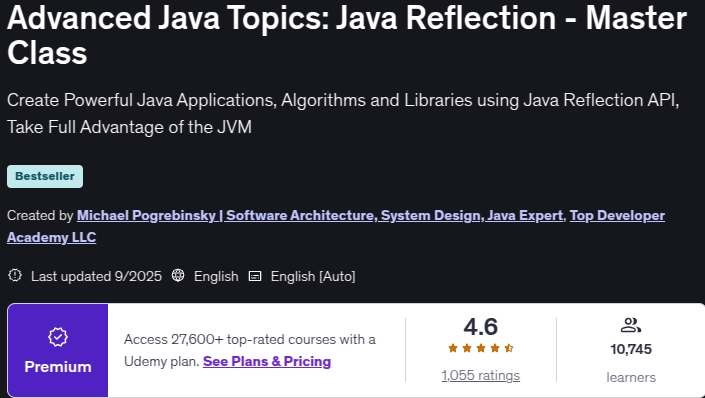Click the Last updated alert icon
Viewport: 705px width, 398px height.
[15, 275]
